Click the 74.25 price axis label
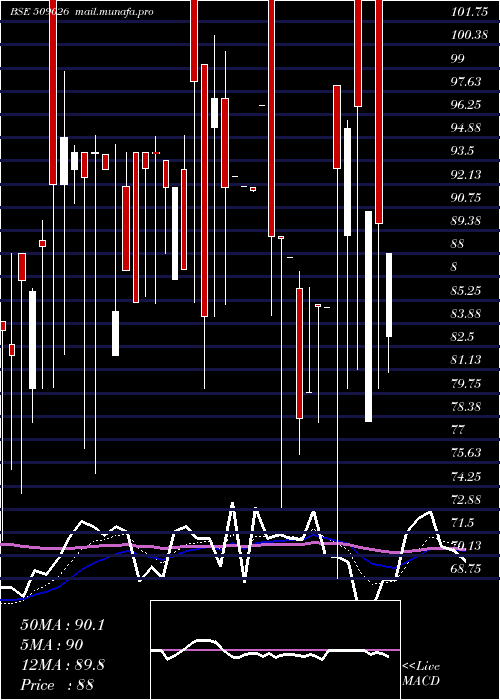 (x=466, y=476)
